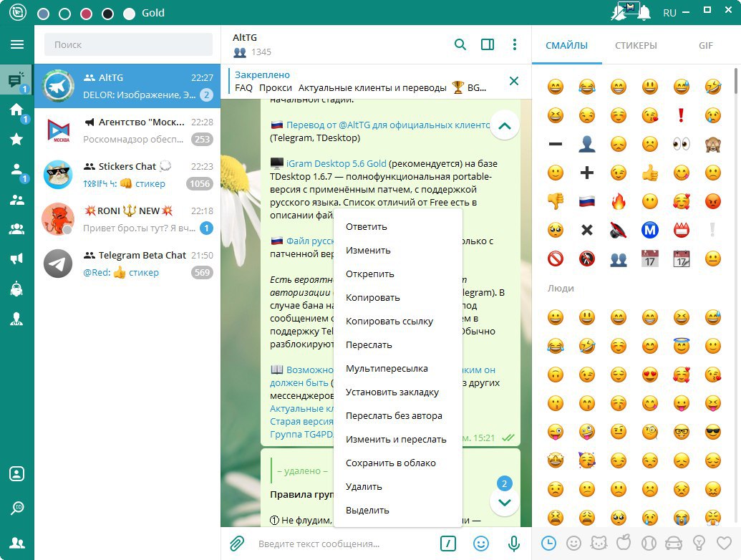
Task: Open the three-dot chat options menu
Action: point(515,44)
